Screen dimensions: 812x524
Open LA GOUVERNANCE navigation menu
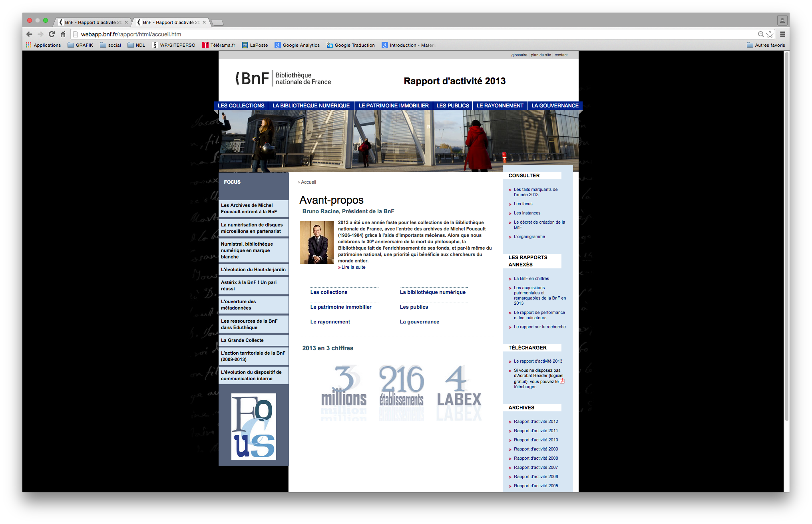click(x=555, y=106)
